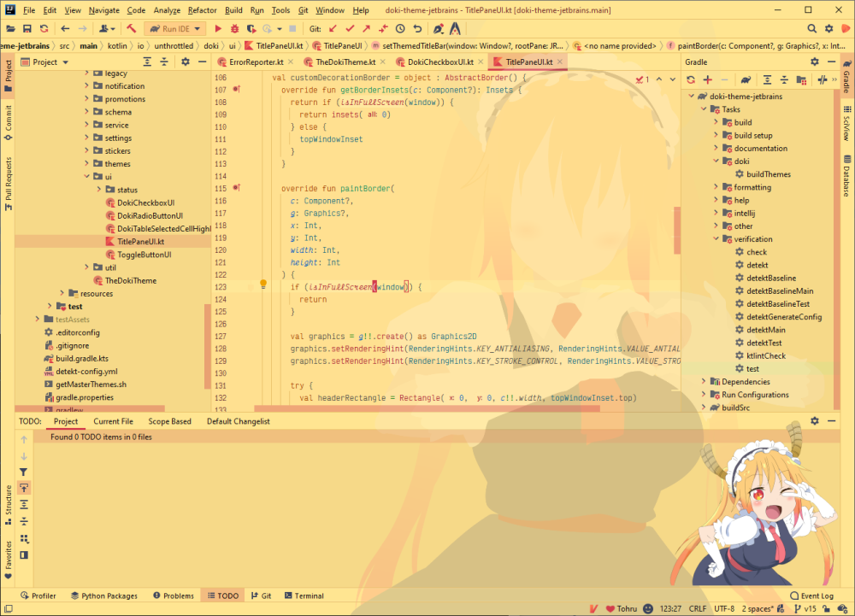
Task: Click the Gradle reload projects icon
Action: coord(691,80)
